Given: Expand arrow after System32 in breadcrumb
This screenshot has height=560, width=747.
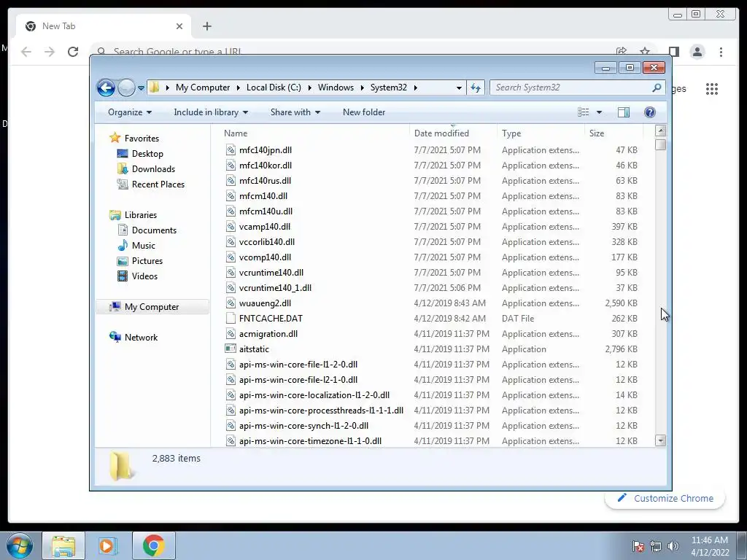Looking at the screenshot, I should [415, 87].
